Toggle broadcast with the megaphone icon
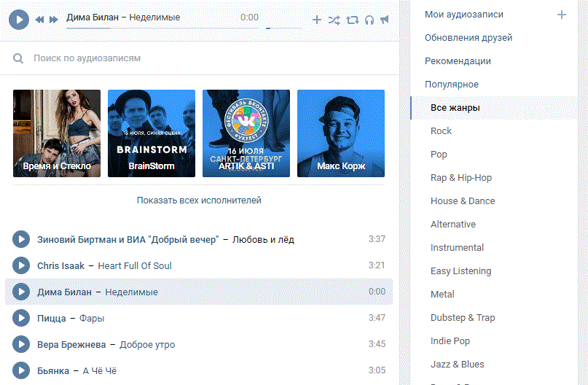The height and width of the screenshot is (385, 588). point(385,20)
